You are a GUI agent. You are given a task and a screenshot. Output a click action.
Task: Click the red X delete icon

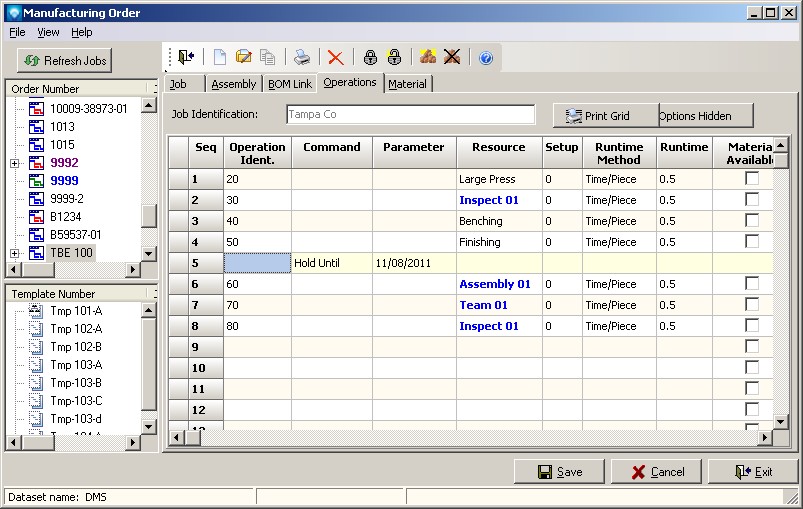click(336, 58)
